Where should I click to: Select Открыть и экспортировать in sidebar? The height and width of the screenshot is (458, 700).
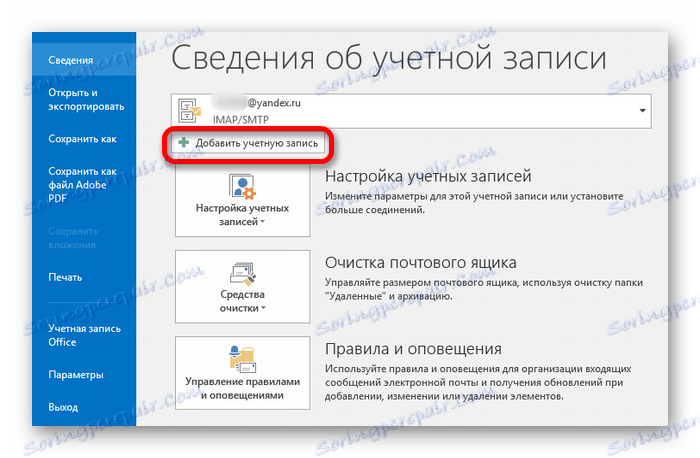tap(86, 100)
